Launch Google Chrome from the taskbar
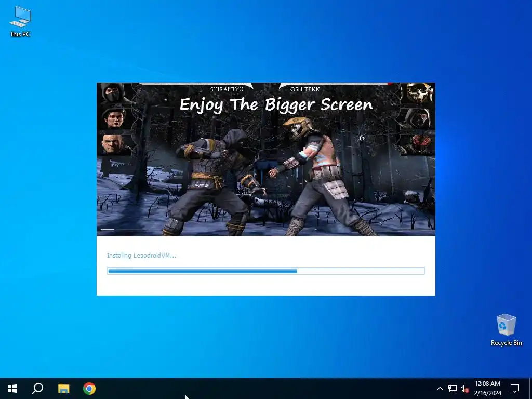 point(89,389)
